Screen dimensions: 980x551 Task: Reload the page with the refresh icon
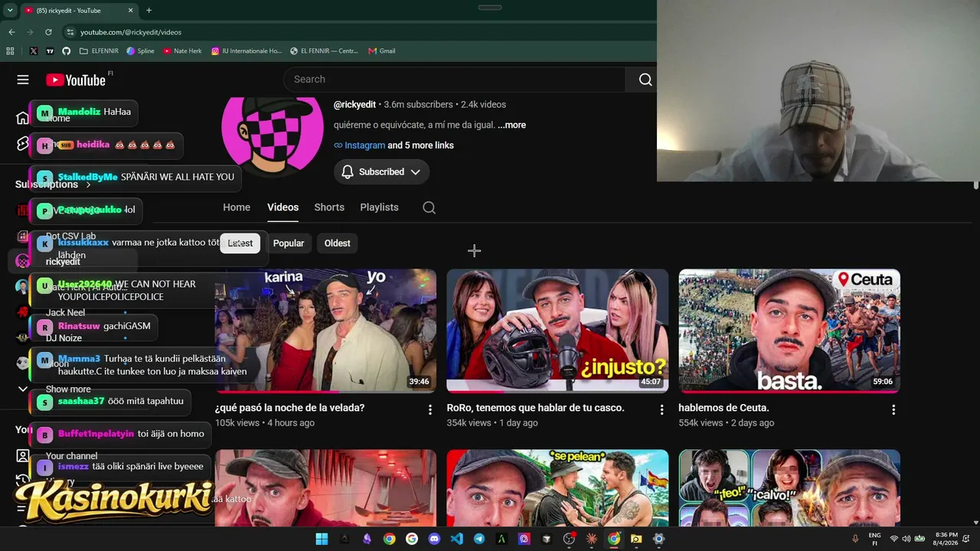click(x=48, y=32)
